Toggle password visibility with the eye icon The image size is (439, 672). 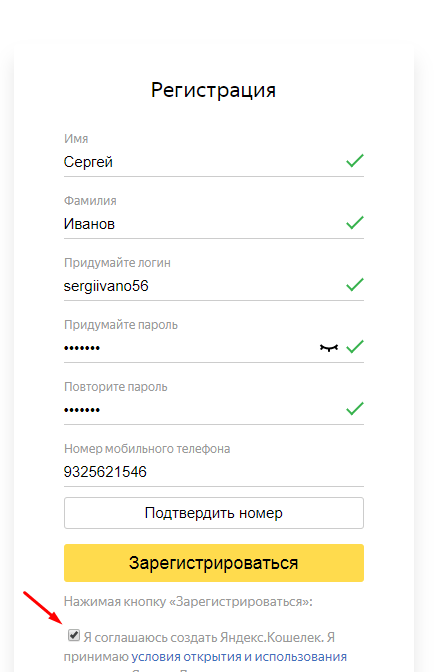click(329, 348)
